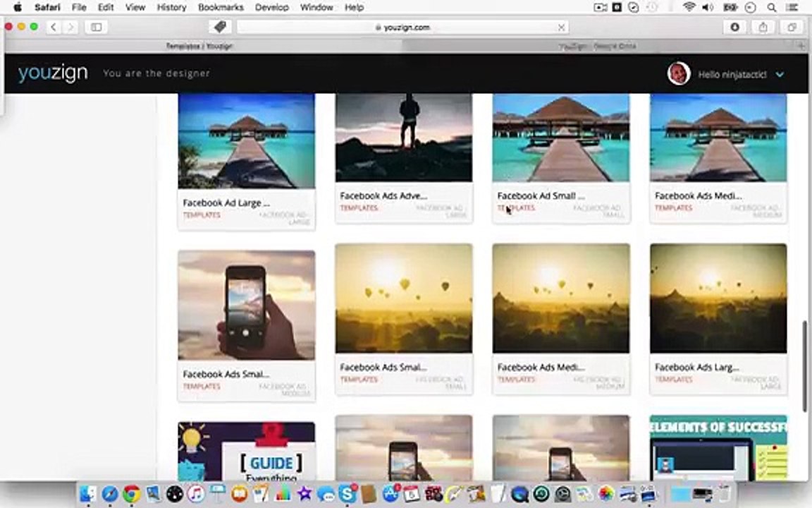812x508 pixels.
Task: Show all tabs overview button
Action: 792,27
